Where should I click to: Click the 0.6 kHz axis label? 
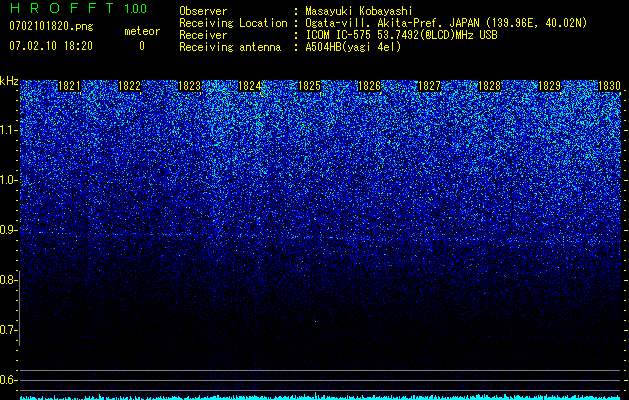pyautogui.click(x=9, y=380)
